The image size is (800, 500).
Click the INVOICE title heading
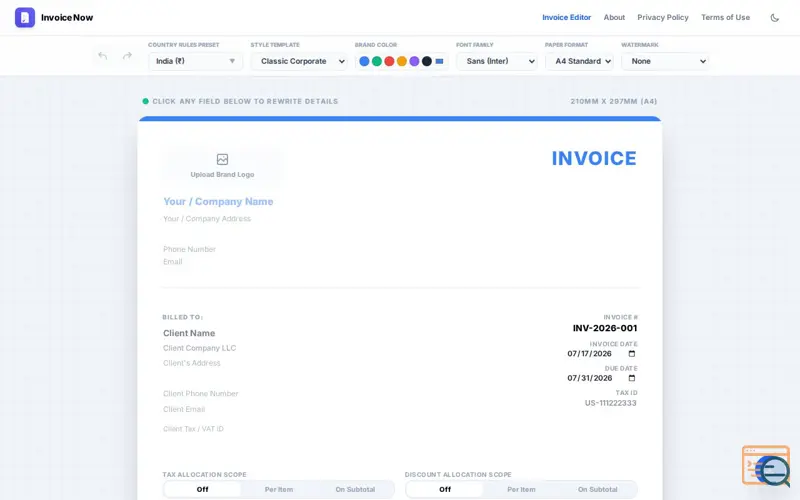(594, 158)
